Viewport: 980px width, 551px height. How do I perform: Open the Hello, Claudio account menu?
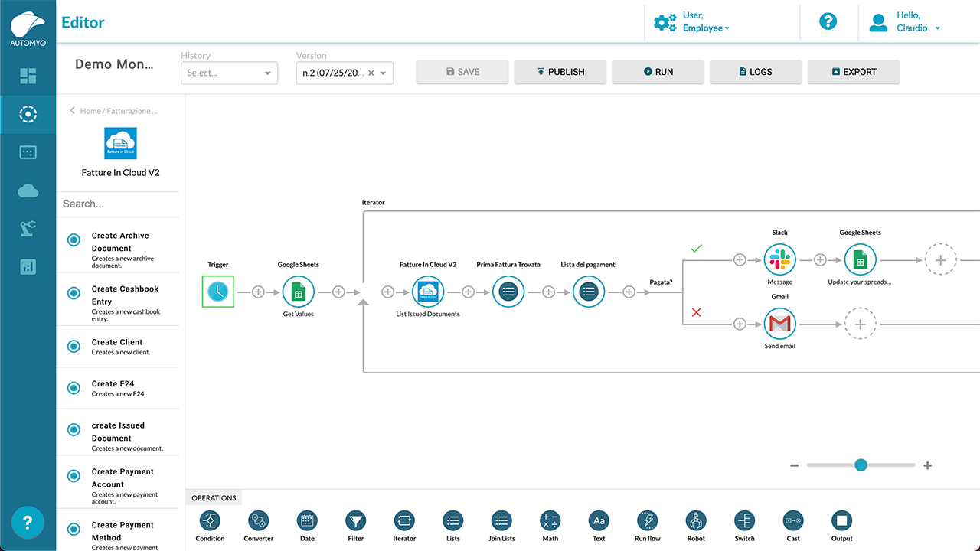904,21
